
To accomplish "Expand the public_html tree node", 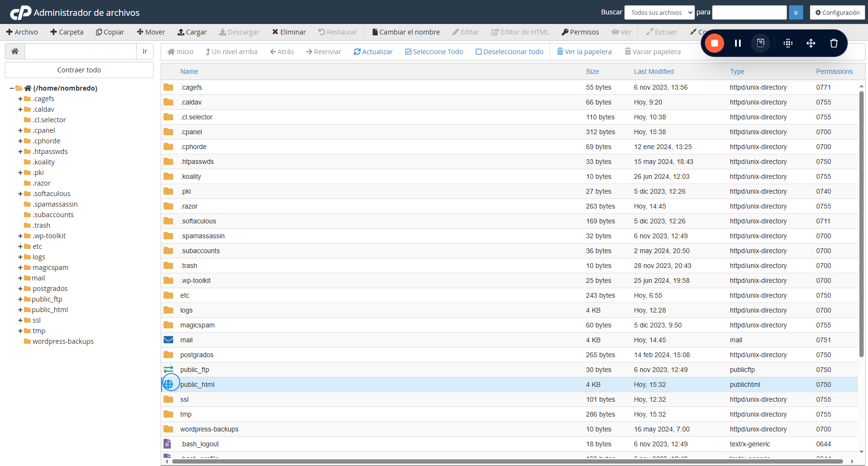I will (x=20, y=310).
